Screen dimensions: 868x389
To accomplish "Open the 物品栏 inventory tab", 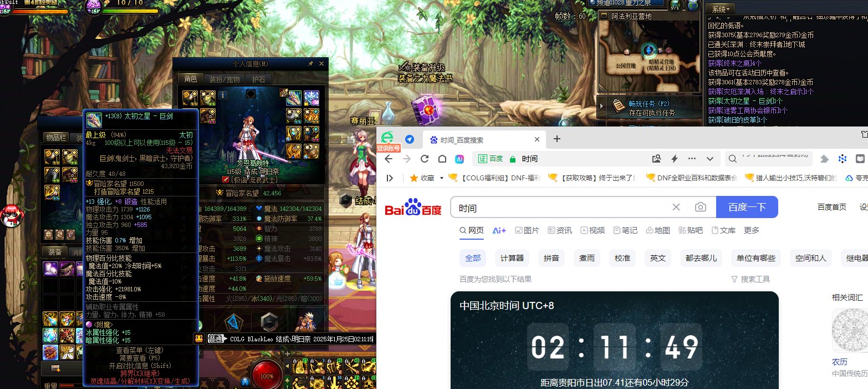I will [x=57, y=137].
